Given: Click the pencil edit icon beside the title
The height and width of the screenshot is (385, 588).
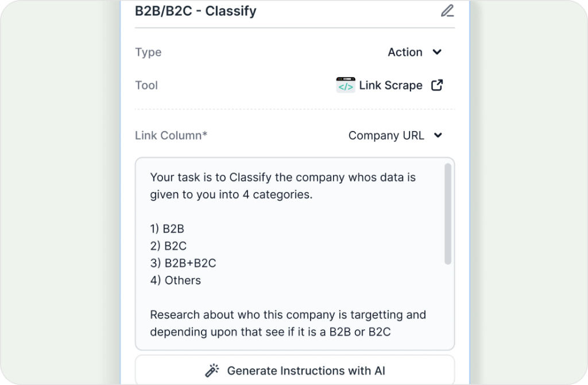Looking at the screenshot, I should pyautogui.click(x=447, y=11).
